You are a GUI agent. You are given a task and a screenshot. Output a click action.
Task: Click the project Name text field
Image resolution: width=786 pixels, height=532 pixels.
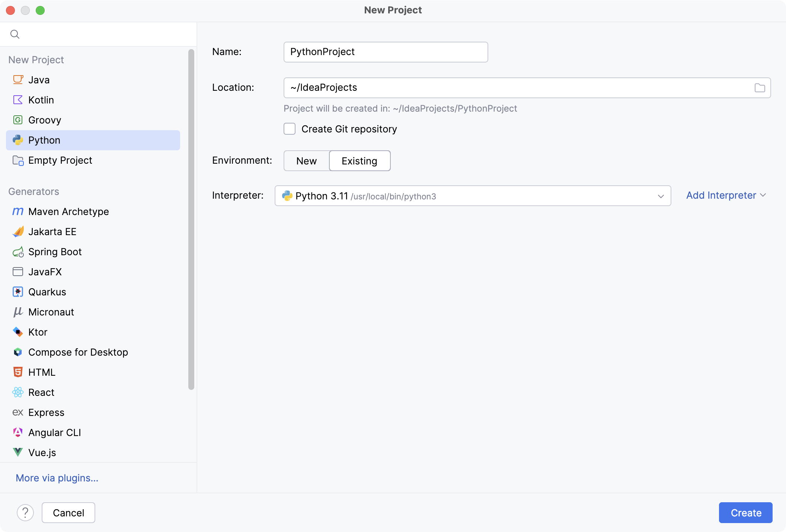[386, 52]
